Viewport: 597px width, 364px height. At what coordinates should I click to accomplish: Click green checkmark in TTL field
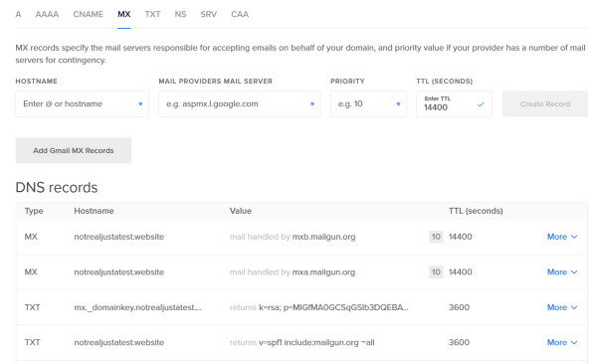481,104
